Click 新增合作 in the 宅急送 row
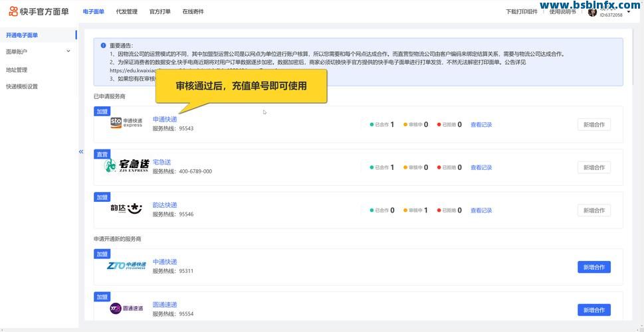This screenshot has height=332, width=644. pos(594,167)
